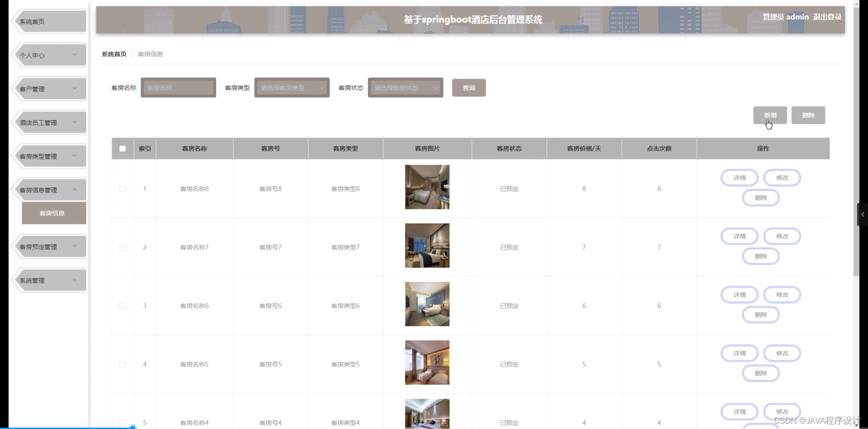This screenshot has height=429, width=868.
Task: Expand the 客房类型管理 sidebar menu
Action: 49,156
